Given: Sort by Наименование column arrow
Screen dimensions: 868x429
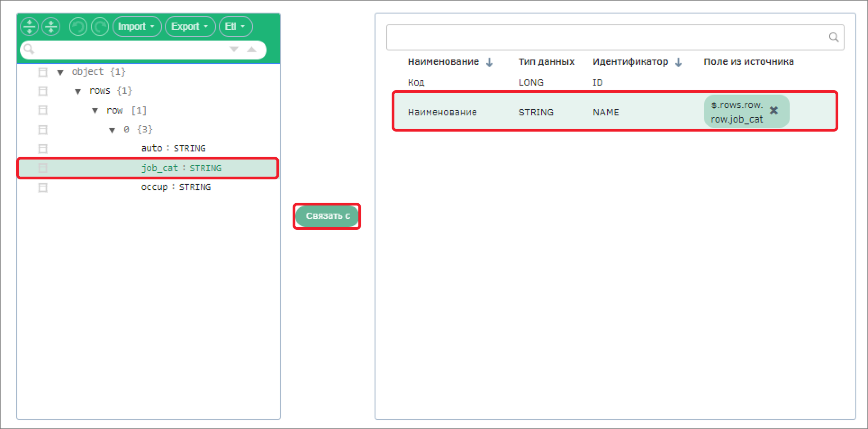Looking at the screenshot, I should (489, 62).
